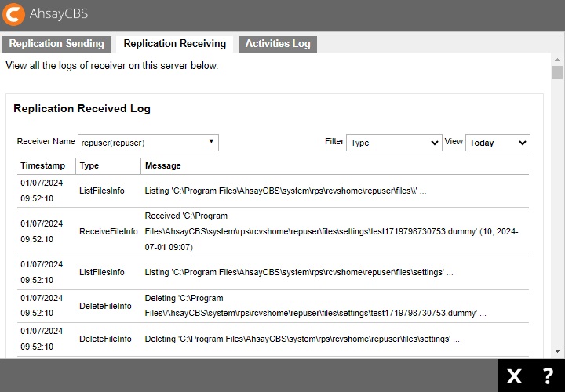The width and height of the screenshot is (565, 392).
Task: Switch to the Replication Sending tab
Action: coord(56,44)
